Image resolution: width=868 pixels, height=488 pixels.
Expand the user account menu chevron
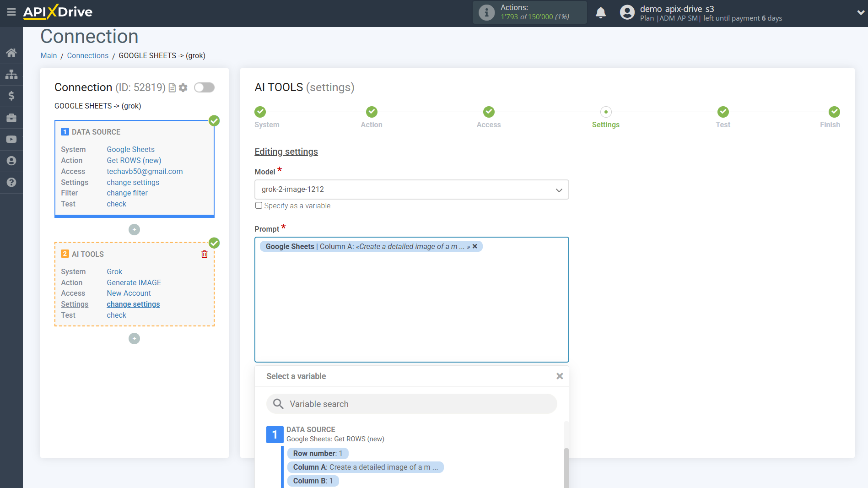pos(860,13)
